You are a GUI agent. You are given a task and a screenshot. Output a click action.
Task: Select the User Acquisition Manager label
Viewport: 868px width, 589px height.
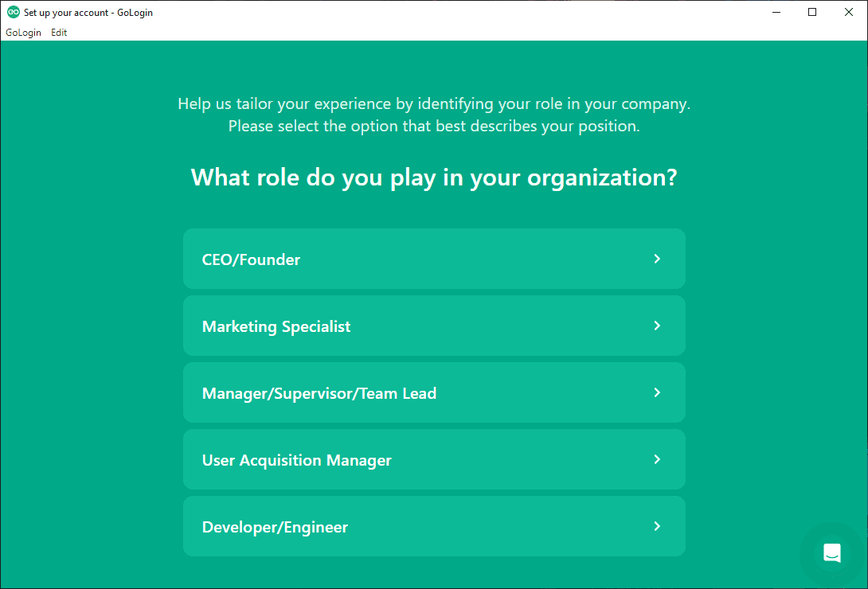[x=297, y=460]
